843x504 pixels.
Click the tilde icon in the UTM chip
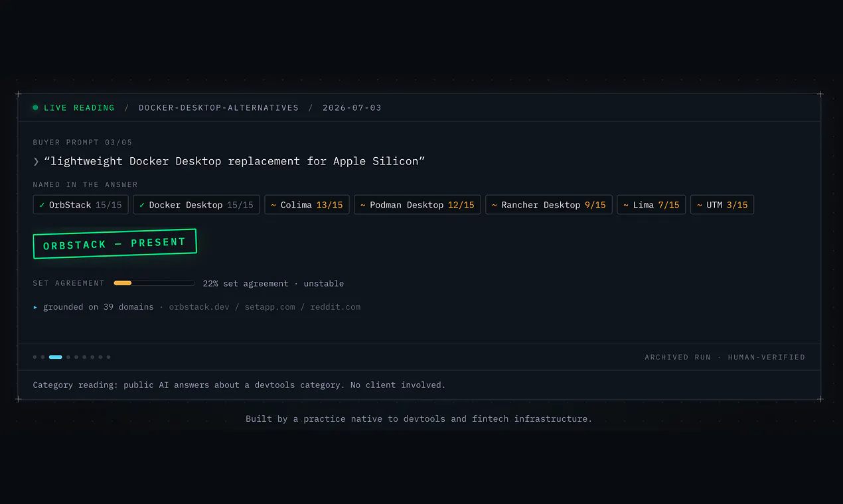[699, 205]
